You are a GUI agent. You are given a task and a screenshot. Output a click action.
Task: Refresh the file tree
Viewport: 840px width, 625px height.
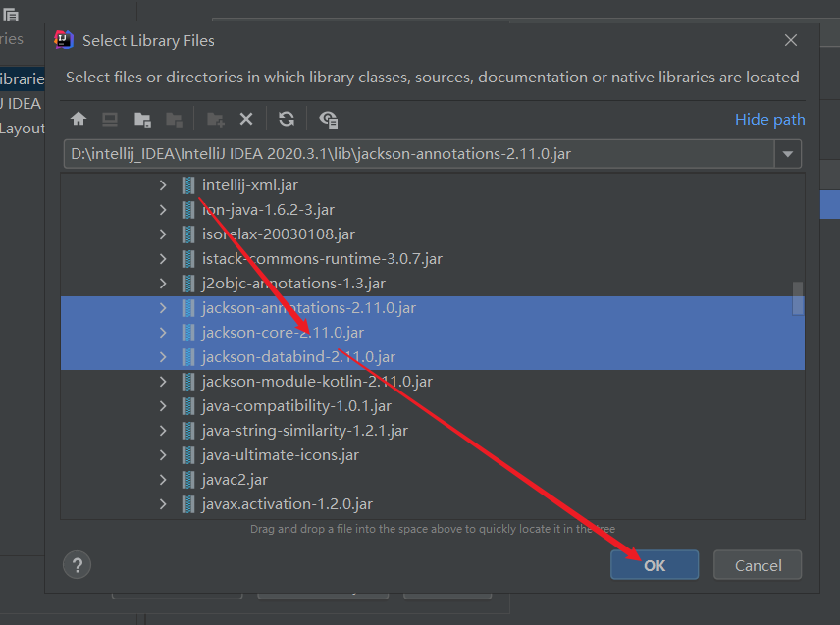(287, 119)
